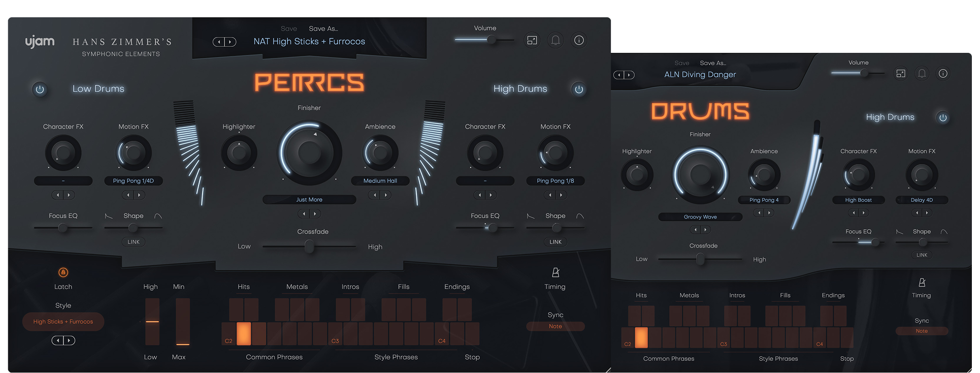Screen dimensions: 980x373
Task: Click the Sync Note button in DRUMS
Action: click(922, 331)
